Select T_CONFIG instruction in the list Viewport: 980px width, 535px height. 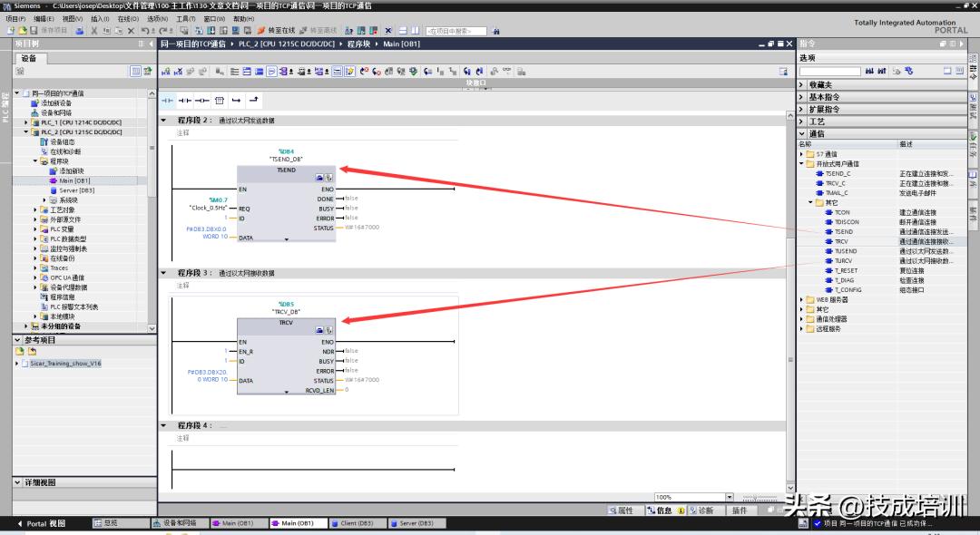coord(848,289)
